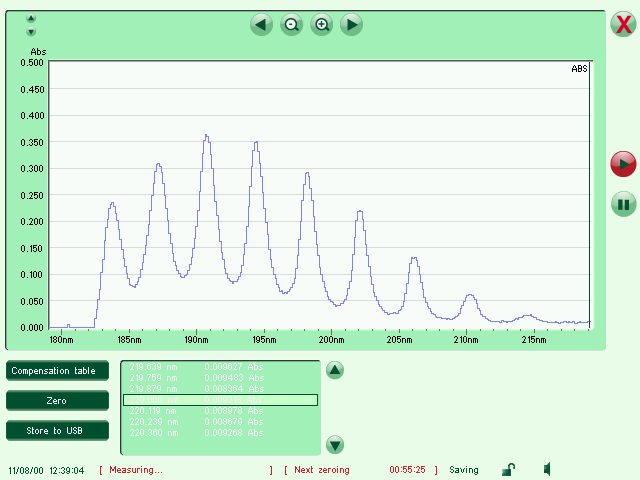Open the Compensation table
Viewport: 640px width, 480px height.
click(57, 371)
